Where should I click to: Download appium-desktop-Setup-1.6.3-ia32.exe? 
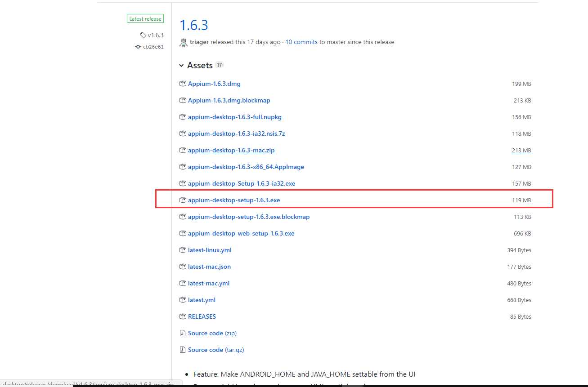click(242, 184)
